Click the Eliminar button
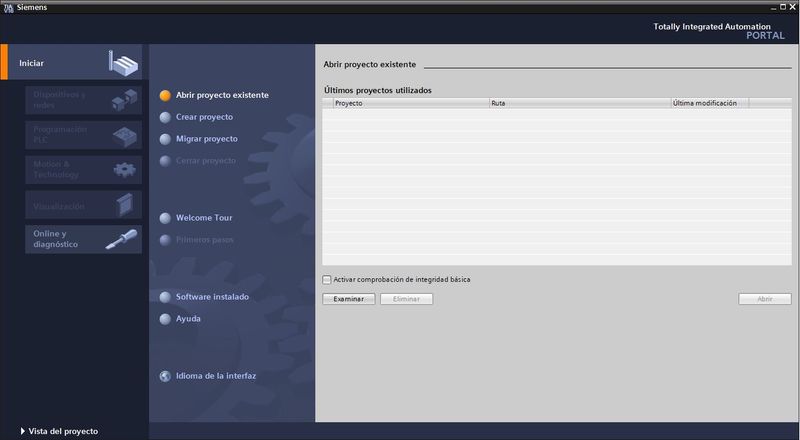 [x=407, y=299]
